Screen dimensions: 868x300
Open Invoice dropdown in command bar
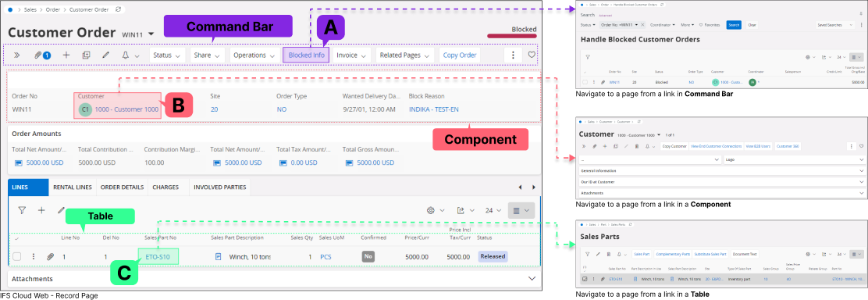pos(352,55)
